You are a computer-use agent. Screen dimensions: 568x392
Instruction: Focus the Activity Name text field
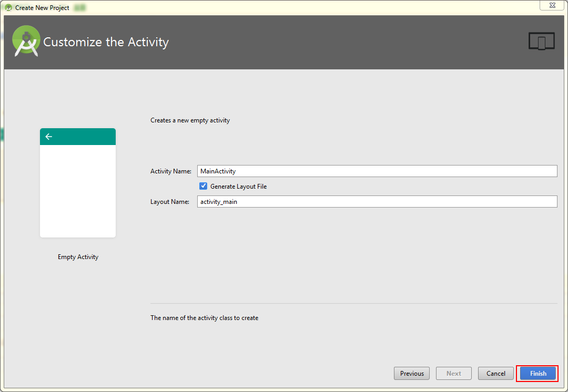click(x=377, y=171)
